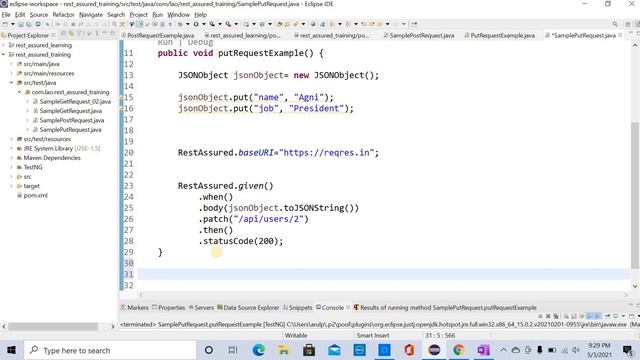This screenshot has height=360, width=640.
Task: Show hidden system tray icons
Action: click(503, 350)
